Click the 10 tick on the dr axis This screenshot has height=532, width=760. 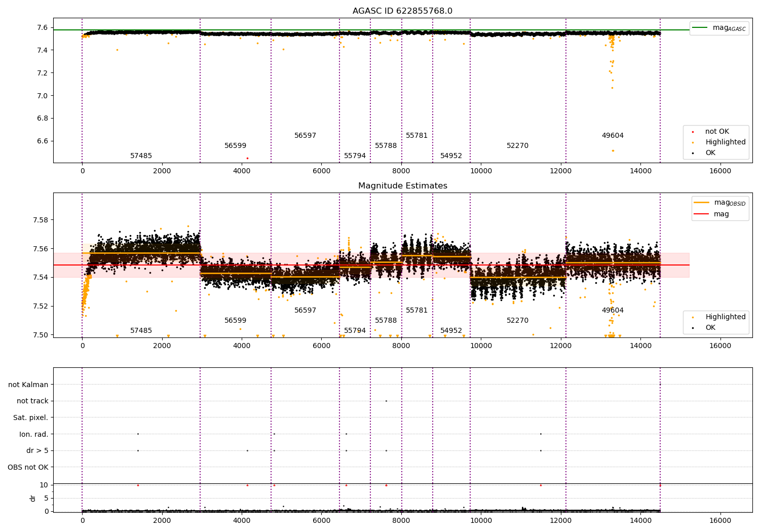pos(44,485)
